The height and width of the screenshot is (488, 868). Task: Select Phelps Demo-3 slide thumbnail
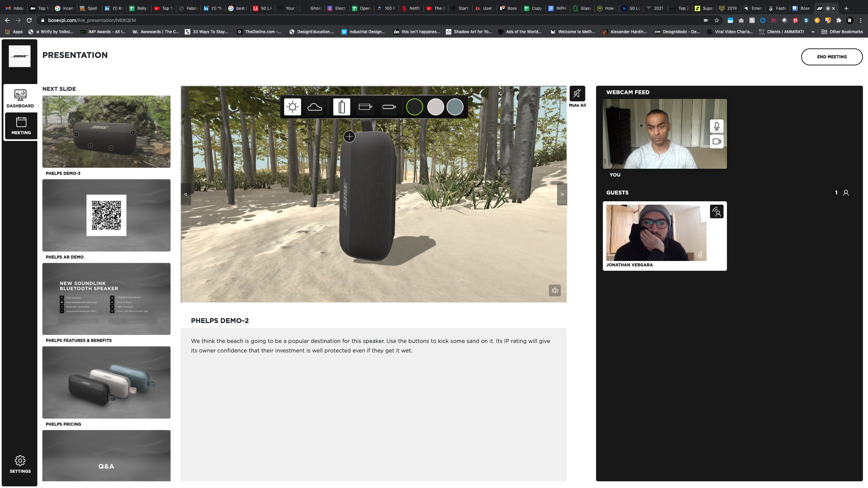point(106,132)
